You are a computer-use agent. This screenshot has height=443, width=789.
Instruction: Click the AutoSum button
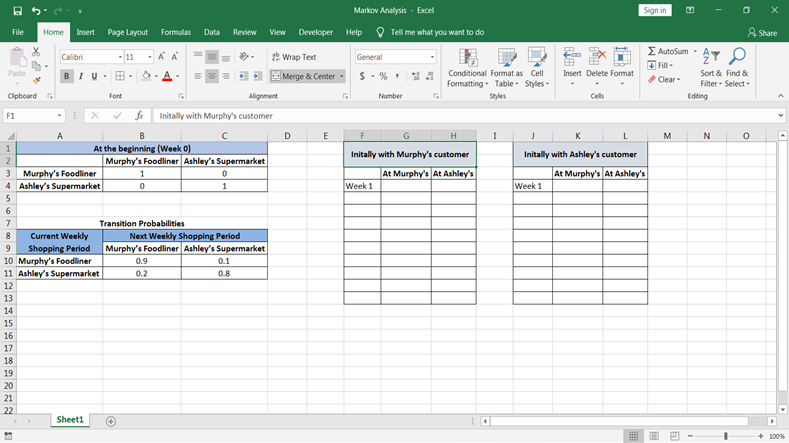(668, 51)
